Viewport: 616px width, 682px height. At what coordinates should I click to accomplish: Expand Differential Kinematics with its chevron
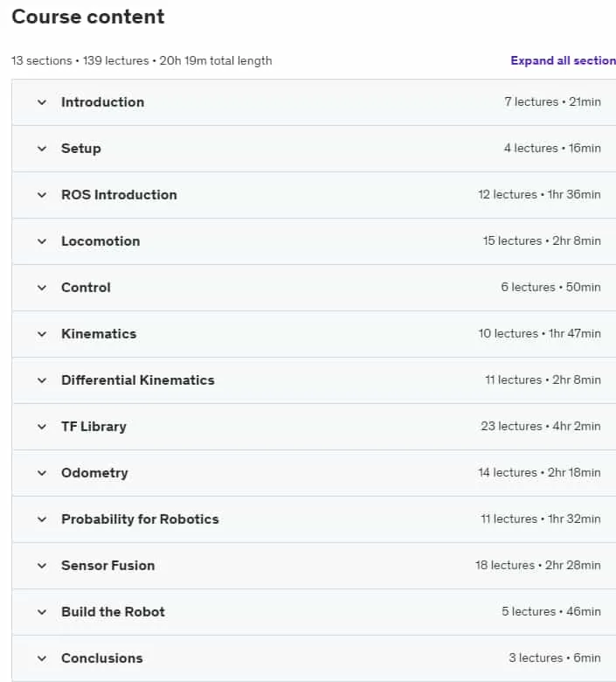pos(42,380)
